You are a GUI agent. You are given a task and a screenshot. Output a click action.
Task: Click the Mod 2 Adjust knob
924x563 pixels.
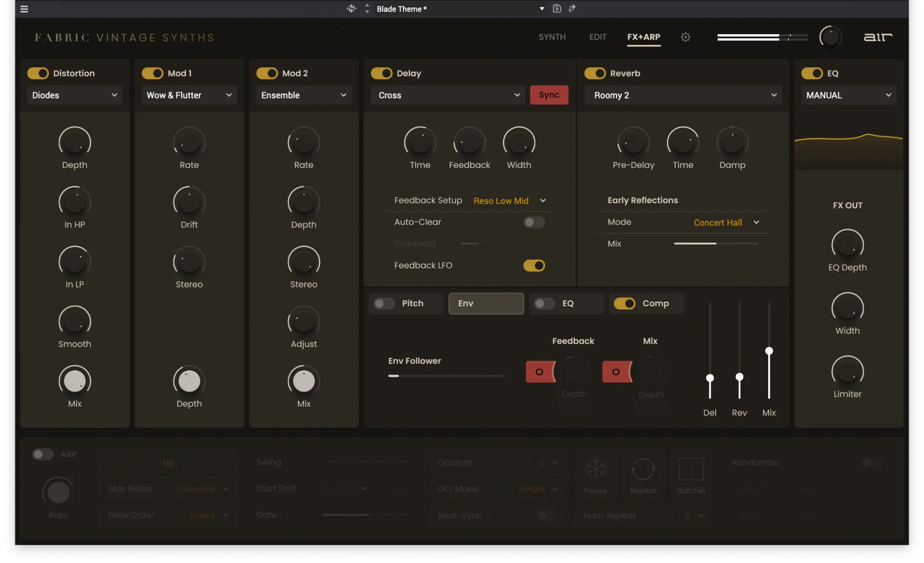304,321
